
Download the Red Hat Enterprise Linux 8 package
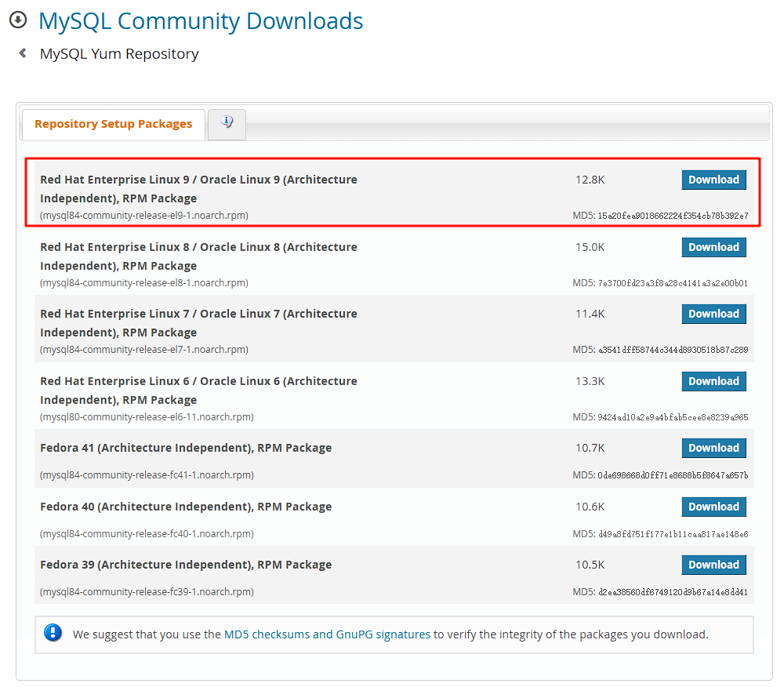[713, 246]
